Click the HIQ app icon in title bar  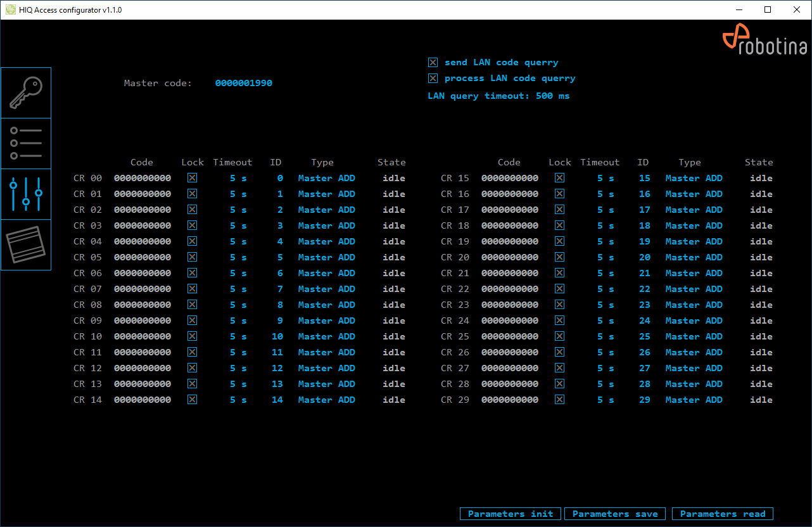click(x=10, y=10)
